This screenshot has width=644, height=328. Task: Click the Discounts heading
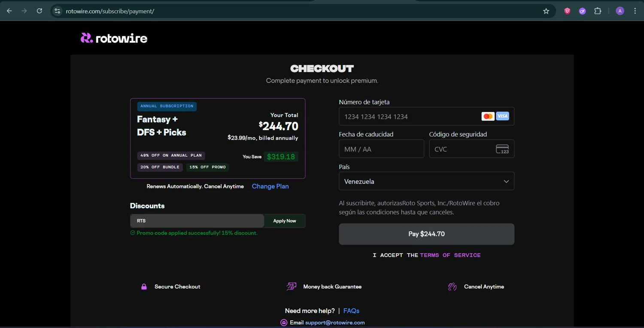[x=147, y=206]
